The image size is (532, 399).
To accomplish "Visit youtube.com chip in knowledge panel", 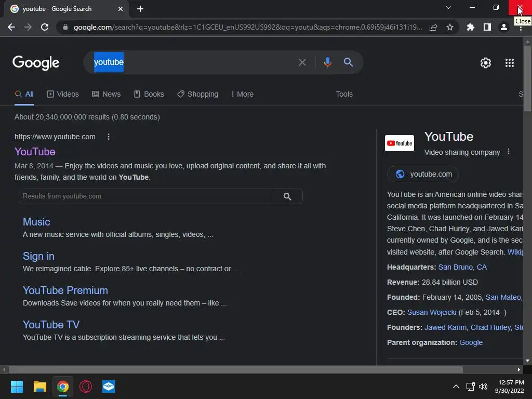I will tap(423, 174).
